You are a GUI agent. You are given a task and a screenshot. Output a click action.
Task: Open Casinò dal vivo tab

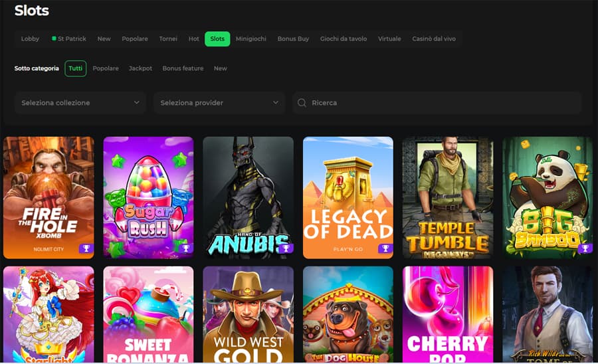(434, 39)
